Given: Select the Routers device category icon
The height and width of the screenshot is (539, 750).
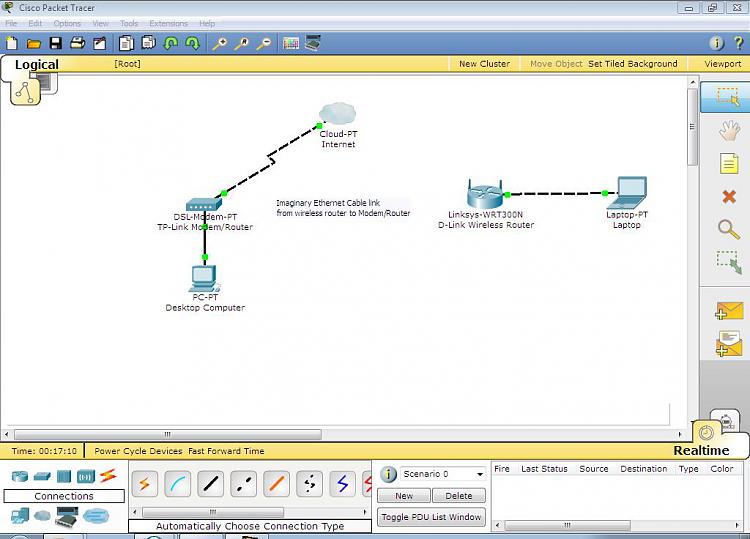Looking at the screenshot, I should 20,476.
